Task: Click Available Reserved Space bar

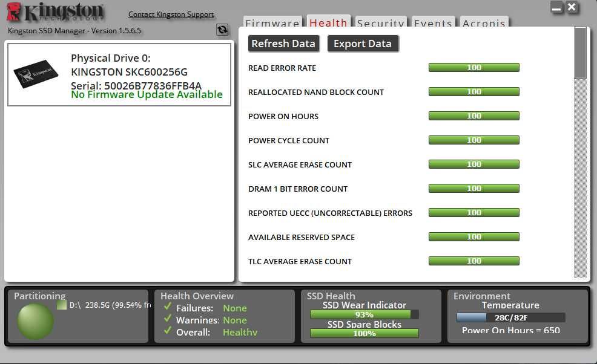Action: point(474,237)
